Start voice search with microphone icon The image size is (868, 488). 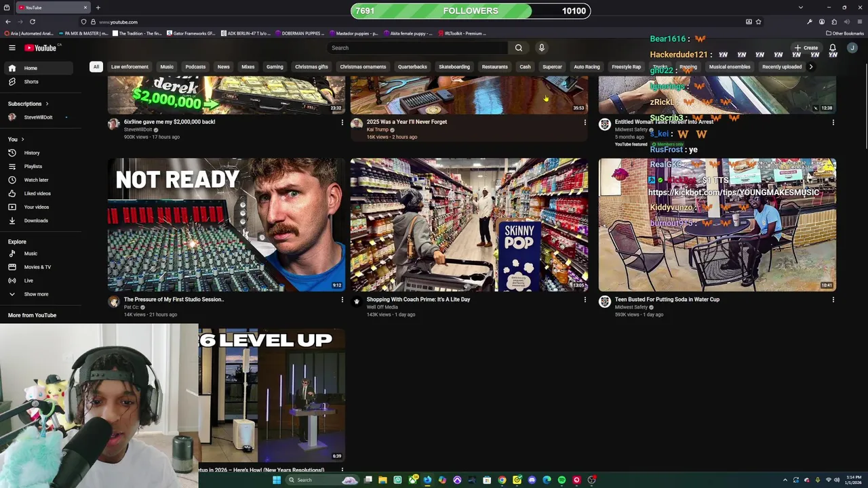(x=541, y=47)
